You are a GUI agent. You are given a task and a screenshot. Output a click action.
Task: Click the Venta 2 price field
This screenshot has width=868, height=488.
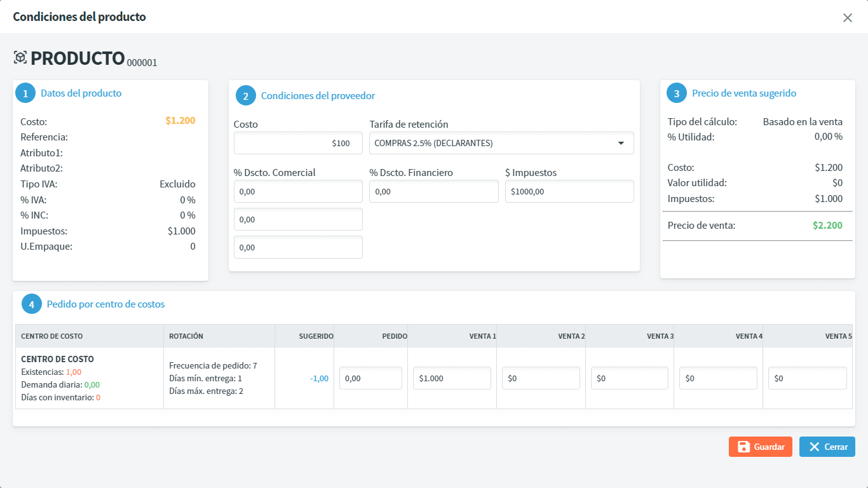(541, 378)
